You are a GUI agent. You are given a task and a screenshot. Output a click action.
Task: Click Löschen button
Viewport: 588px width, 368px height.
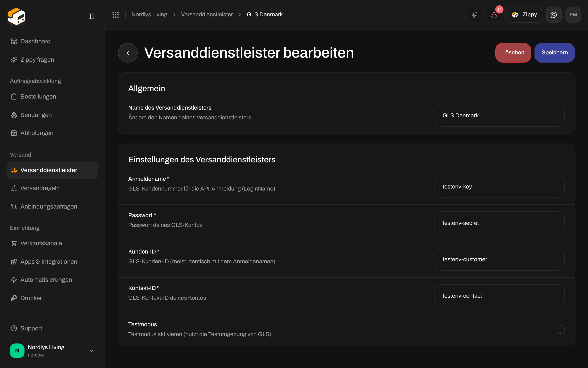(513, 53)
